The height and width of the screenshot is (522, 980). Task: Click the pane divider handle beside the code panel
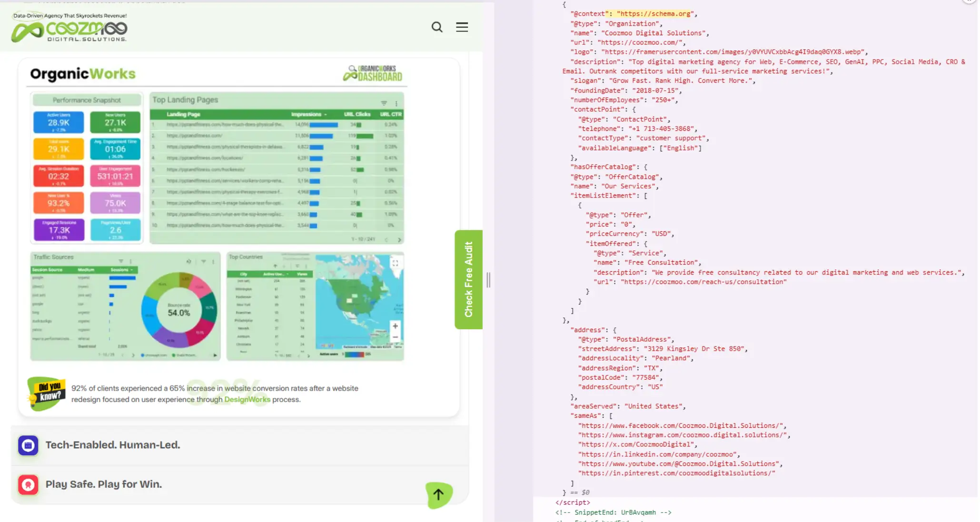tap(488, 280)
